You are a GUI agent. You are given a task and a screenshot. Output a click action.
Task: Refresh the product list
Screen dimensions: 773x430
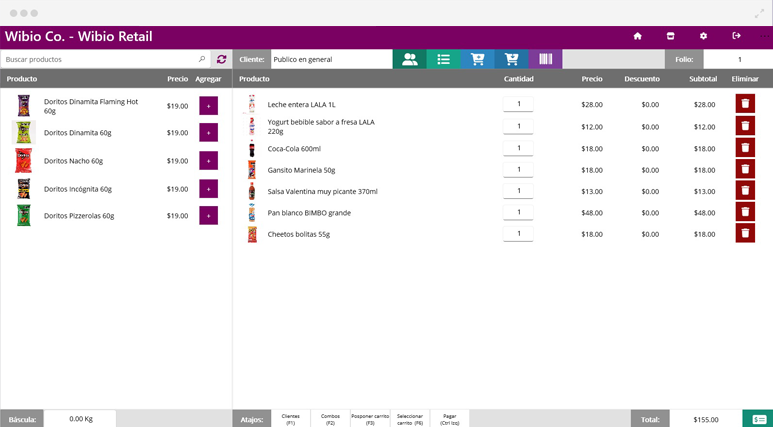221,59
